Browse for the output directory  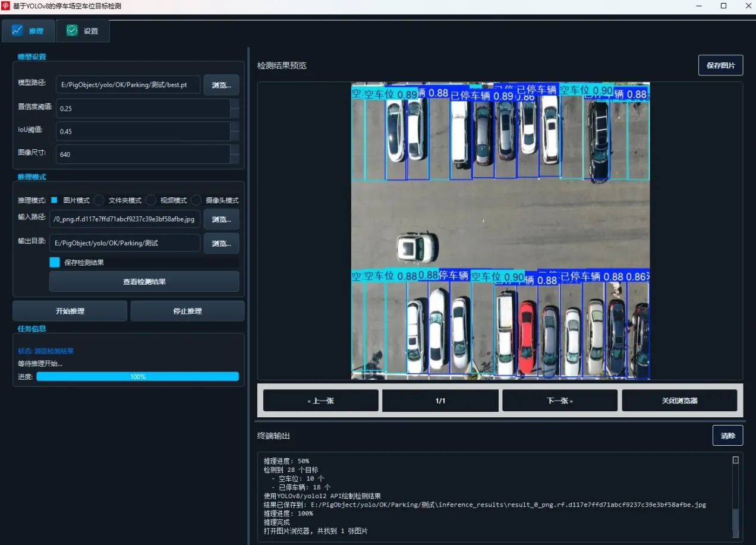(221, 243)
